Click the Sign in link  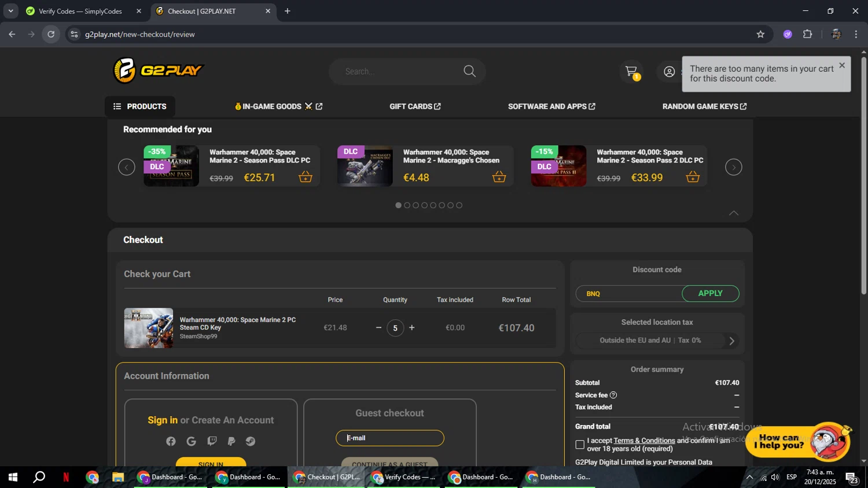pos(163,420)
